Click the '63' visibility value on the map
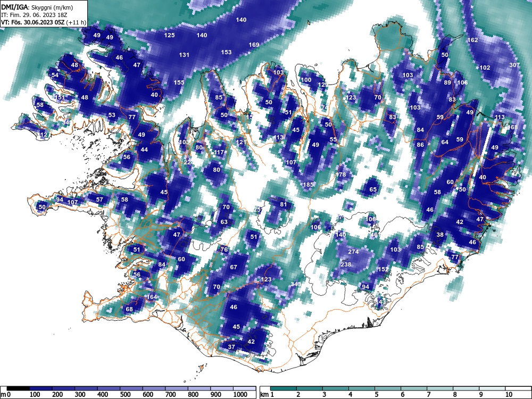The height and width of the screenshot is (399, 532). (224, 222)
